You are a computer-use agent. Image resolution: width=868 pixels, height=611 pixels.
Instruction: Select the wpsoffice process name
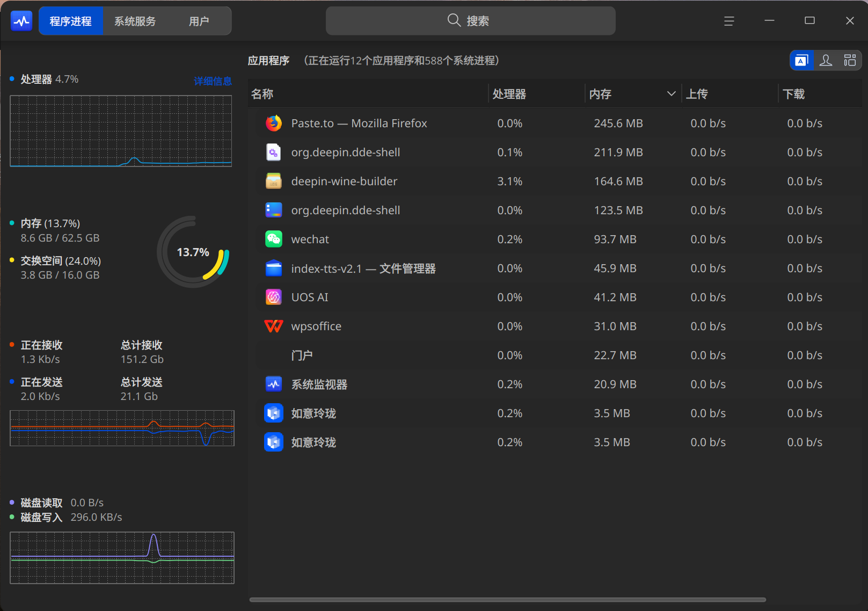pyautogui.click(x=316, y=326)
